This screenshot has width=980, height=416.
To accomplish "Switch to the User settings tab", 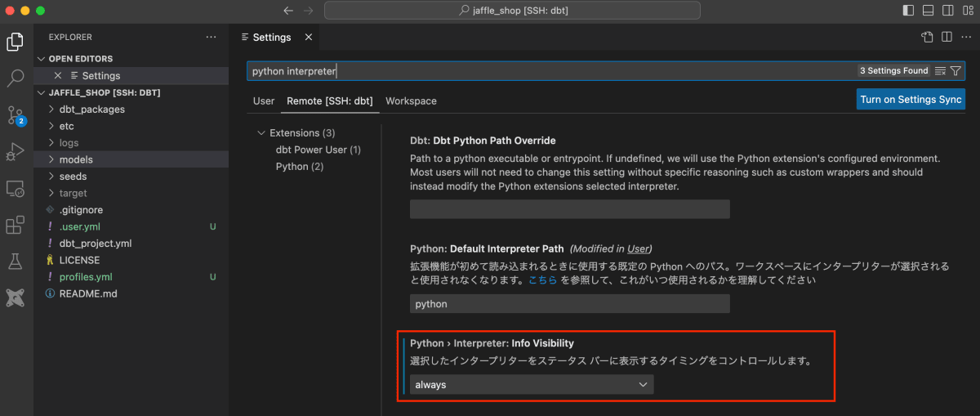I will (x=264, y=101).
